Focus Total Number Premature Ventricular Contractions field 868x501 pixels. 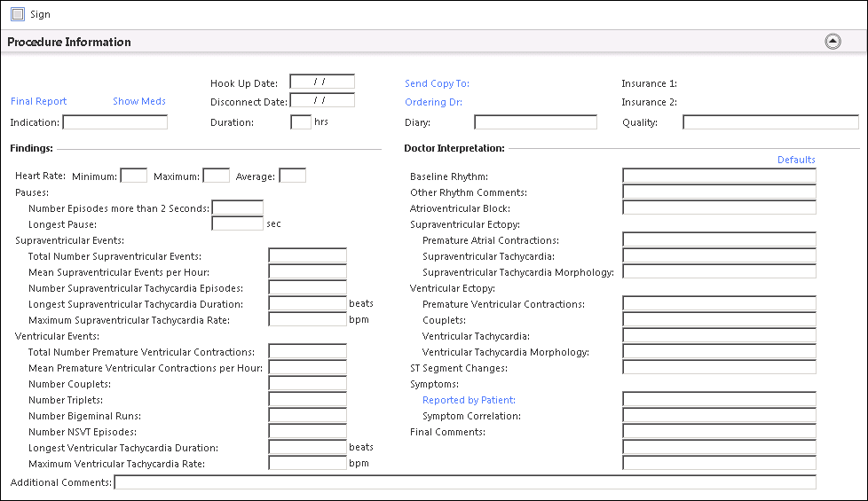pos(308,351)
